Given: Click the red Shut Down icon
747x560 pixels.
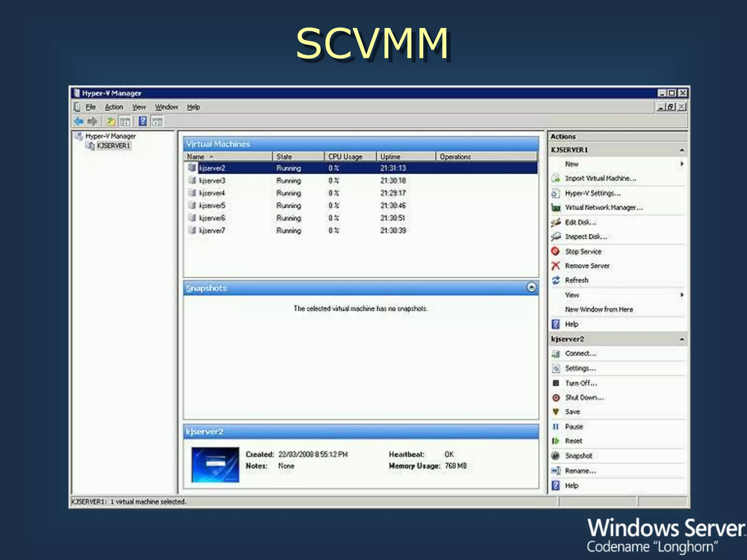Looking at the screenshot, I should click(556, 397).
